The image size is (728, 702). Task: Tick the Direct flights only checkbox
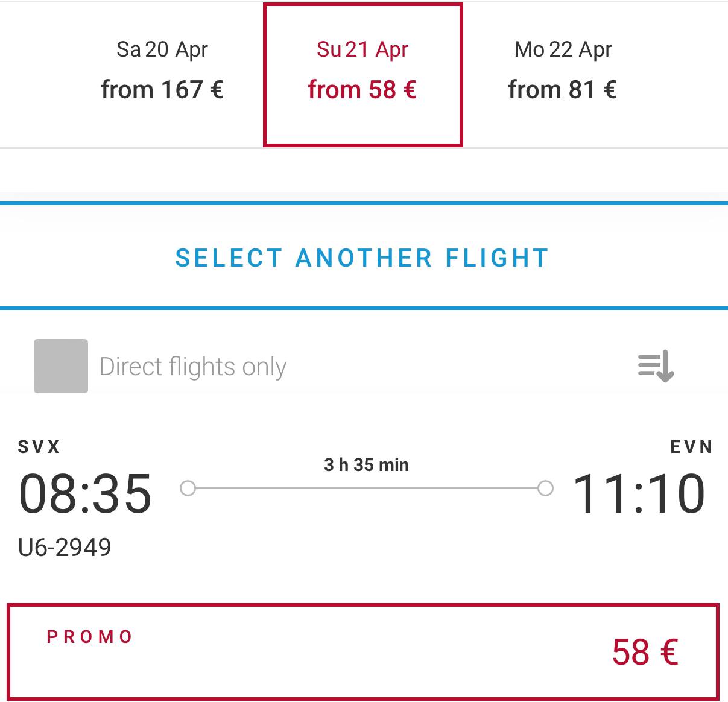coord(61,366)
